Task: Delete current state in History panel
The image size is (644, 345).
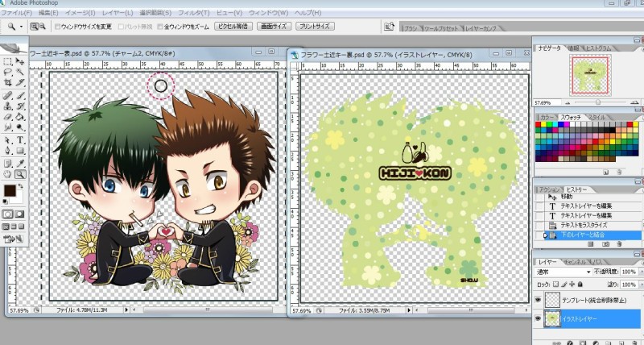Action: point(619,244)
